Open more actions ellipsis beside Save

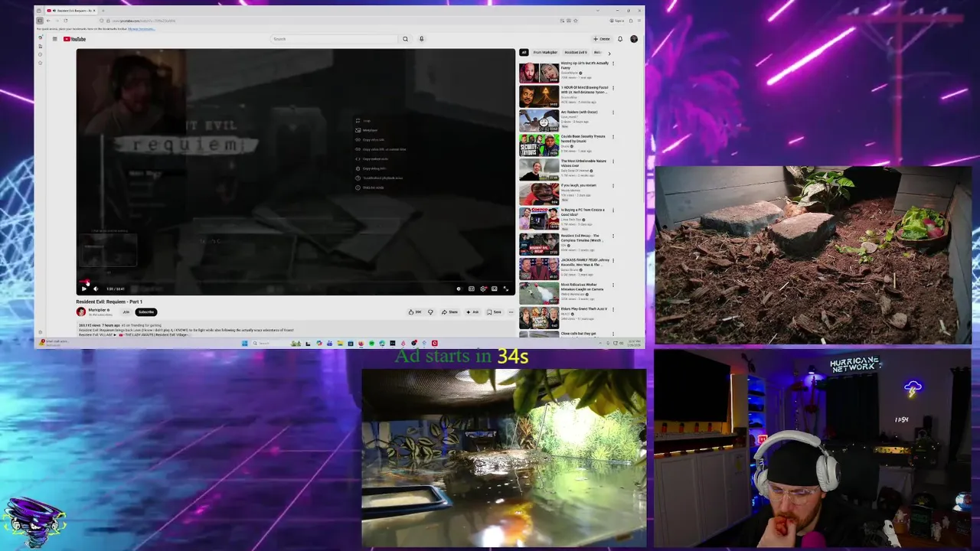[511, 312]
